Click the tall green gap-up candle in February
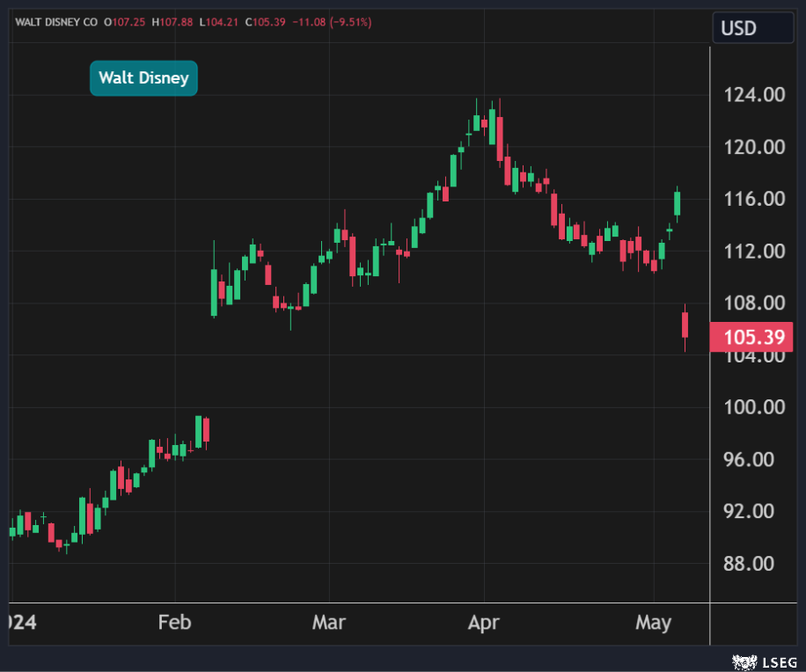Viewport: 806px width, 672px height. 214,292
